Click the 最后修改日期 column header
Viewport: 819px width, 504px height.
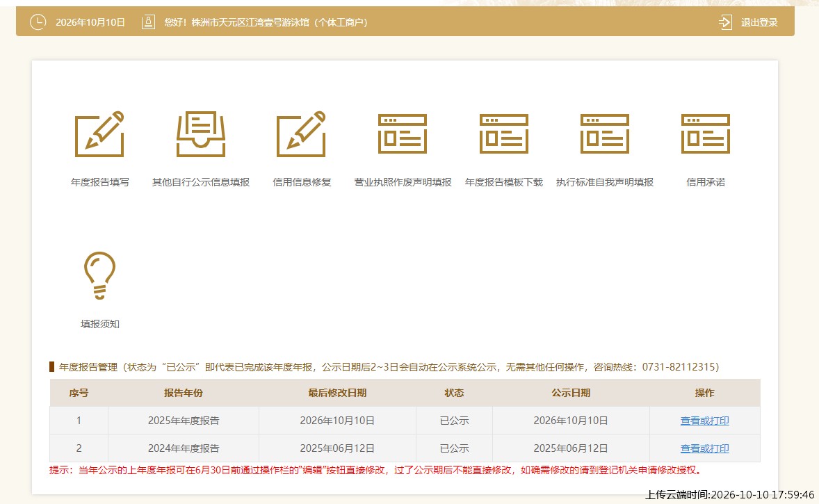337,393
